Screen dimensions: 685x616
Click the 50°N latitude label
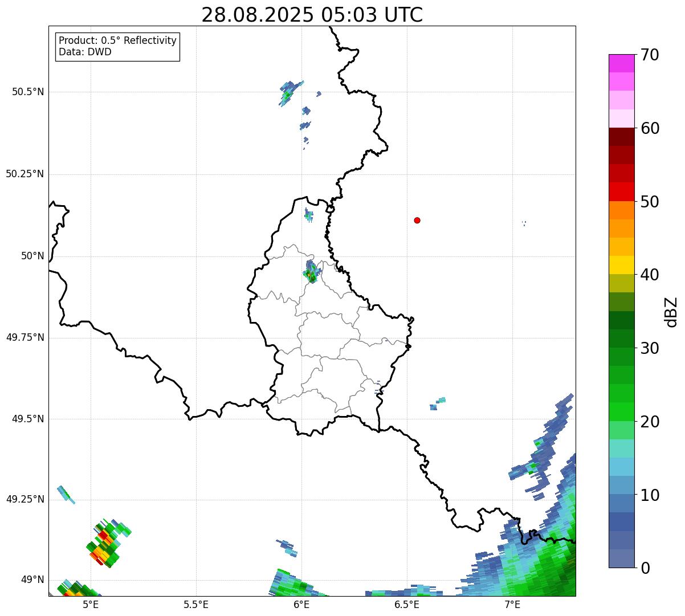(x=32, y=256)
